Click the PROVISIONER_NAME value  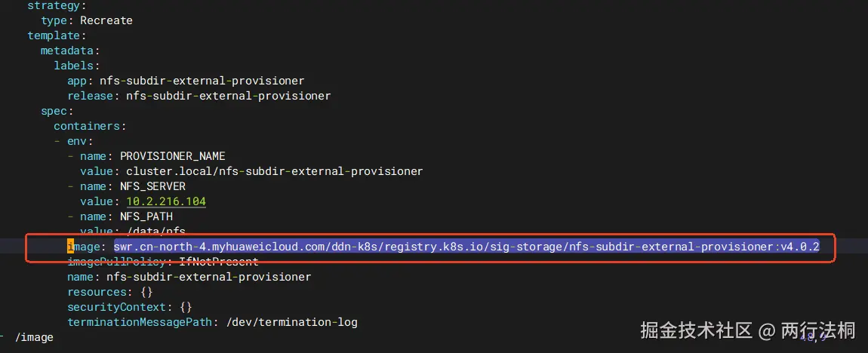coord(275,171)
